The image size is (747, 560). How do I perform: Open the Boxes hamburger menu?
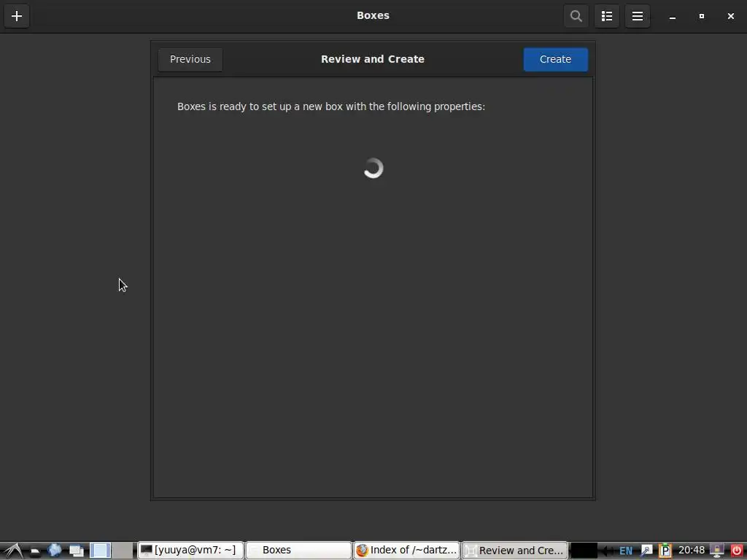pos(638,16)
